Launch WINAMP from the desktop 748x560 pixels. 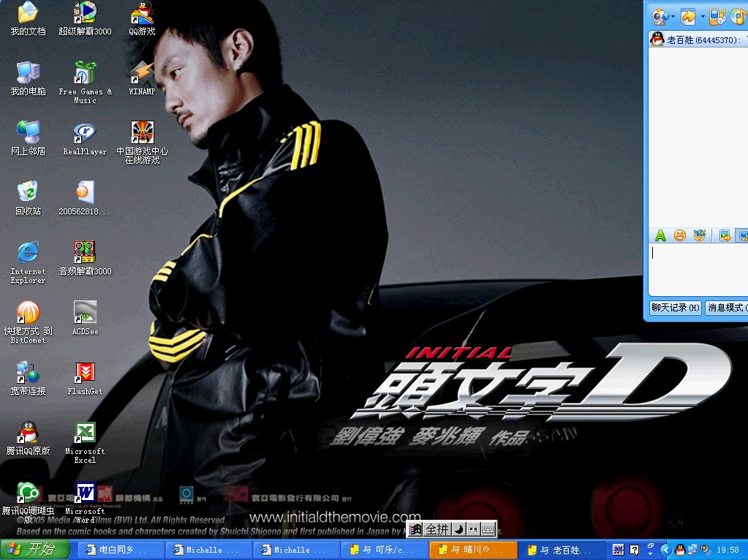pos(142,73)
